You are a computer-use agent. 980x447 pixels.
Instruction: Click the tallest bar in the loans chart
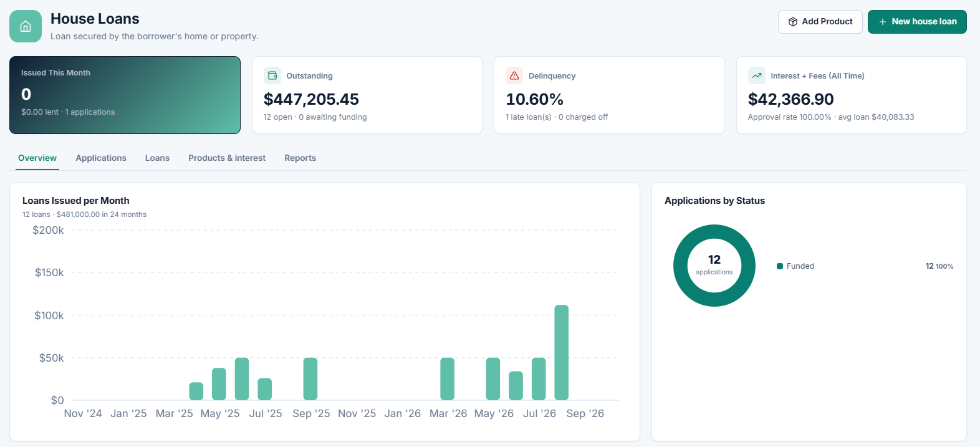(561, 352)
